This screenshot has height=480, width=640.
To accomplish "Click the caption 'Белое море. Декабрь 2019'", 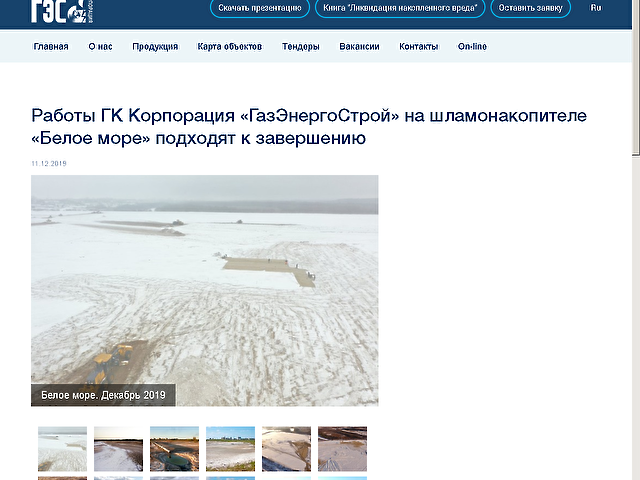I will click(103, 395).
